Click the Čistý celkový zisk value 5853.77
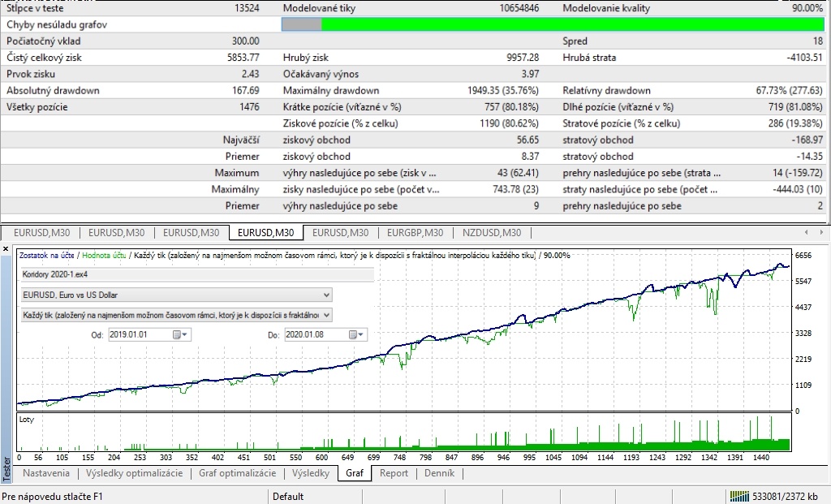This screenshot has height=504, width=831. pos(243,58)
